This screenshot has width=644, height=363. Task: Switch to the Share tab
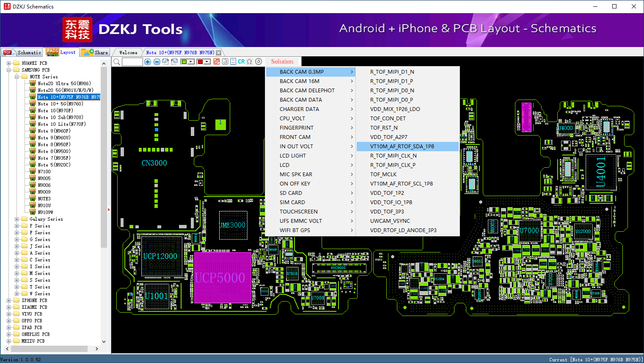tap(95, 53)
